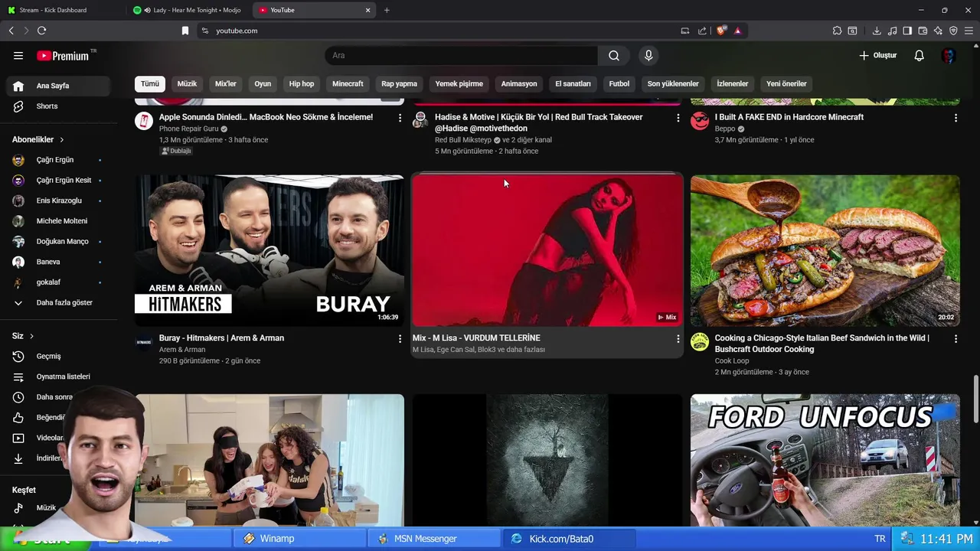Toggle the browser sidebar panel icon
Viewport: 980px width, 551px height.
click(907, 31)
